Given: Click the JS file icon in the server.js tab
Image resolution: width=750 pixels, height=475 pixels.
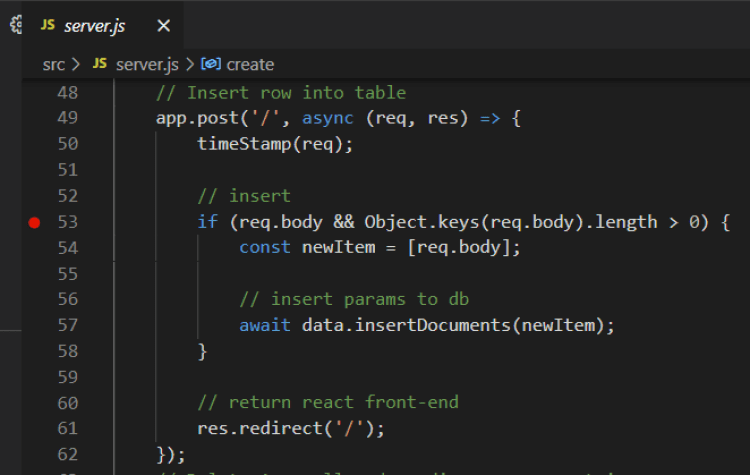Looking at the screenshot, I should [48, 25].
